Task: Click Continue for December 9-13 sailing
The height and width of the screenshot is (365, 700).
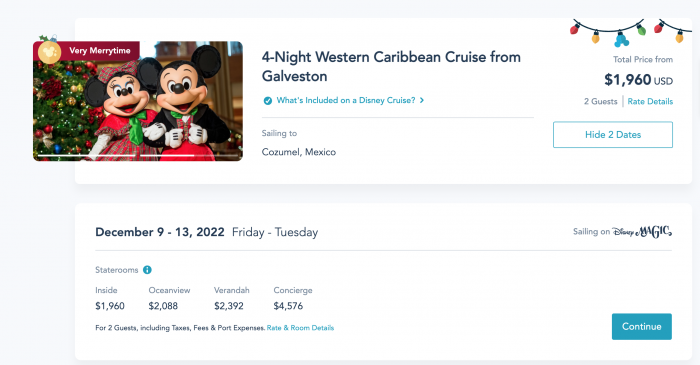Action: [642, 327]
